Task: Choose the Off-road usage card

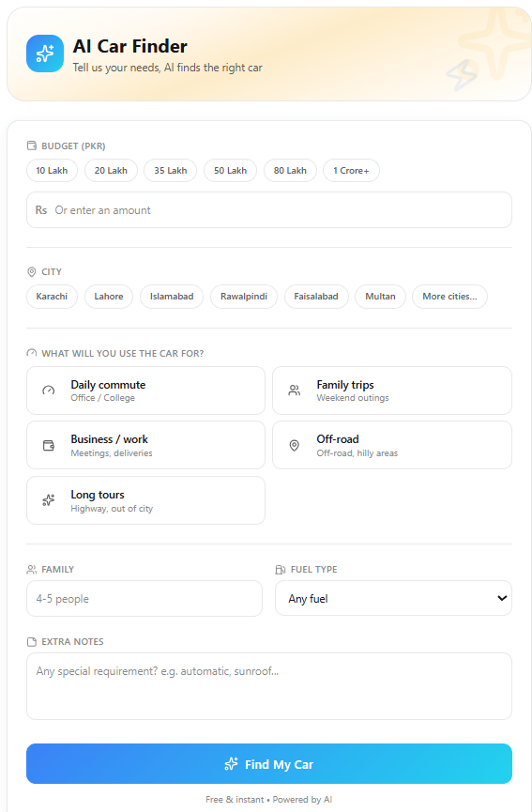Action: click(392, 445)
